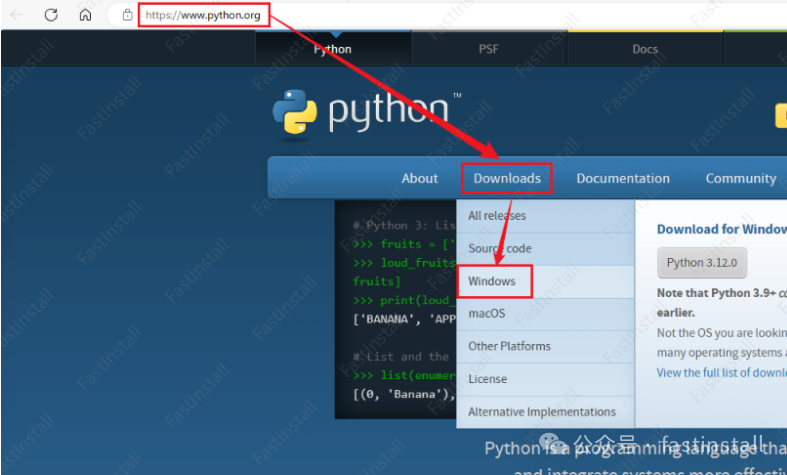Viewport: 787px width, 475px height.
Task: Click the Download for Windows heading
Action: pyautogui.click(x=722, y=229)
